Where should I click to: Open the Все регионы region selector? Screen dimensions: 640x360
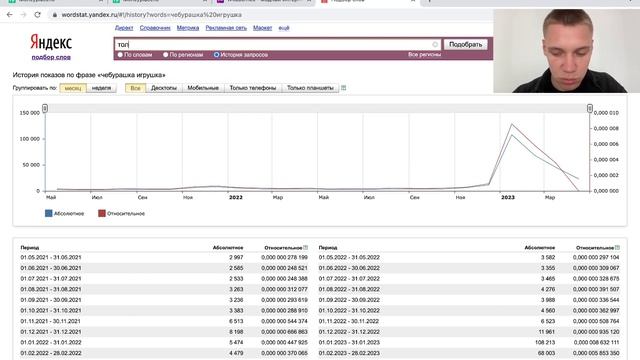point(424,54)
